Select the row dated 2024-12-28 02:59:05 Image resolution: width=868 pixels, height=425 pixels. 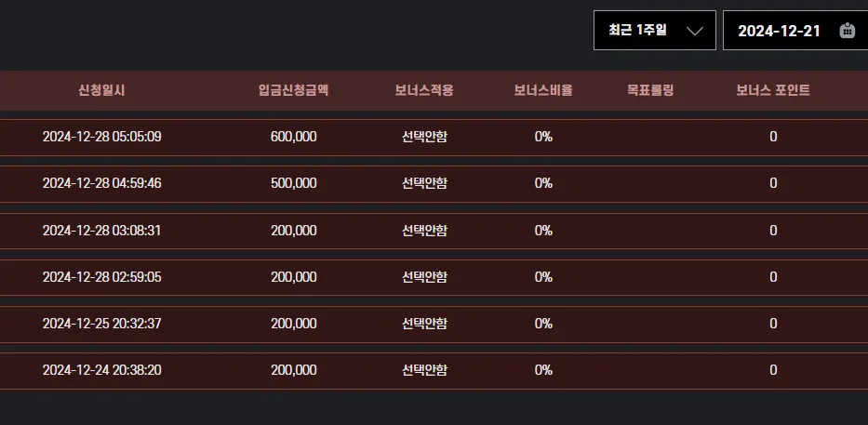(x=434, y=277)
